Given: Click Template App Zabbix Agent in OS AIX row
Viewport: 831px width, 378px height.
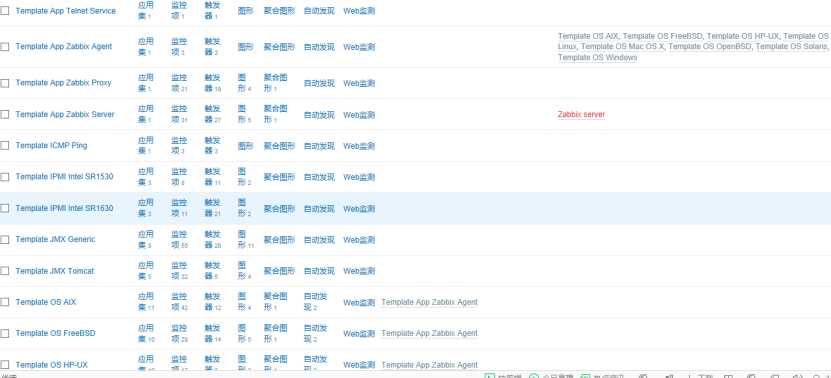Looking at the screenshot, I should (429, 302).
